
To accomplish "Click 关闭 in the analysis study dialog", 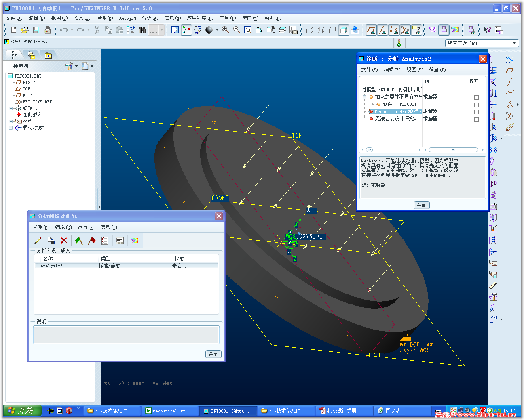I will click(x=213, y=354).
